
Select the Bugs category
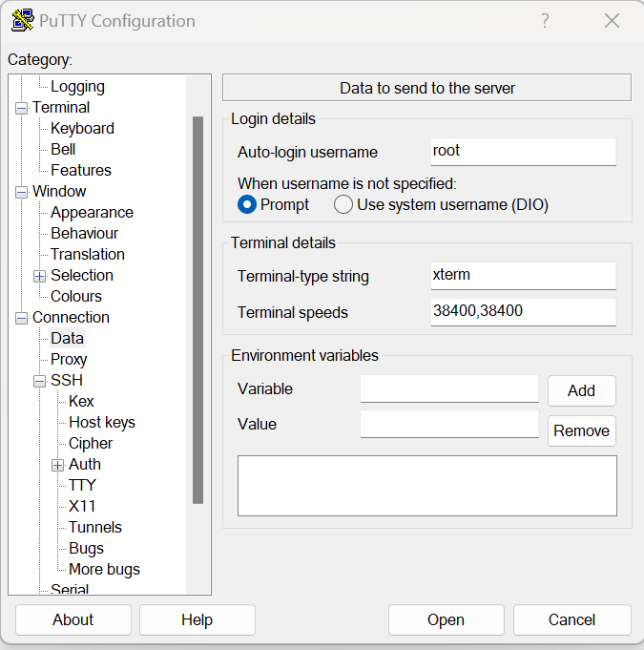click(86, 549)
